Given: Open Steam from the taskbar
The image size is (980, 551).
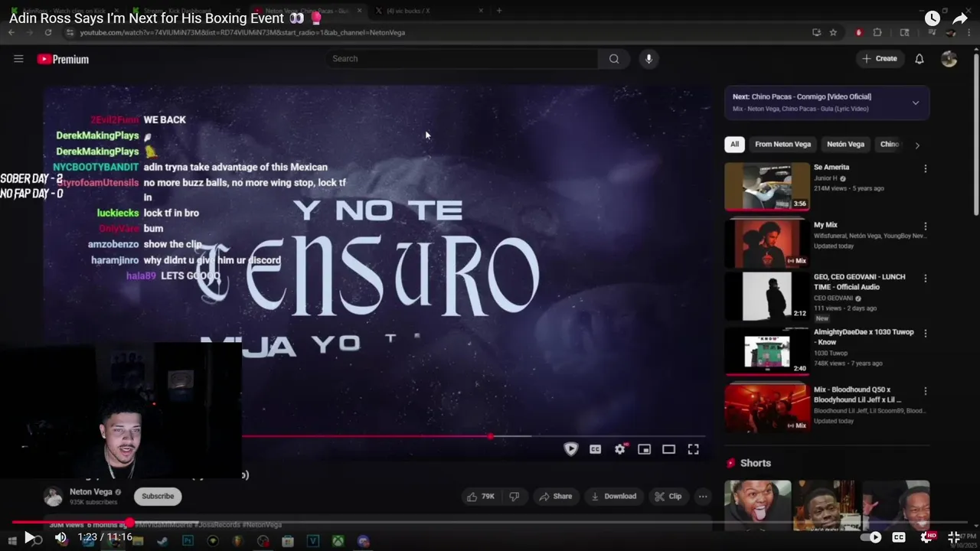Looking at the screenshot, I should (x=163, y=541).
